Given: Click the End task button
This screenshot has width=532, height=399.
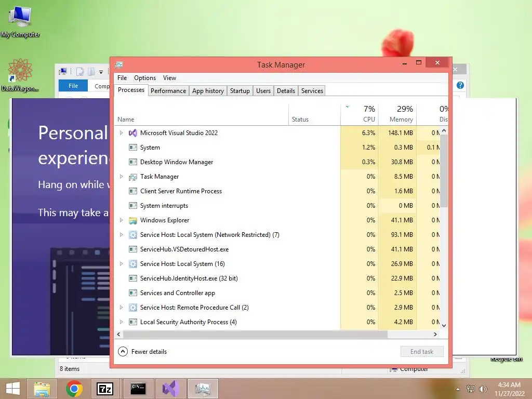Looking at the screenshot, I should click(422, 352).
